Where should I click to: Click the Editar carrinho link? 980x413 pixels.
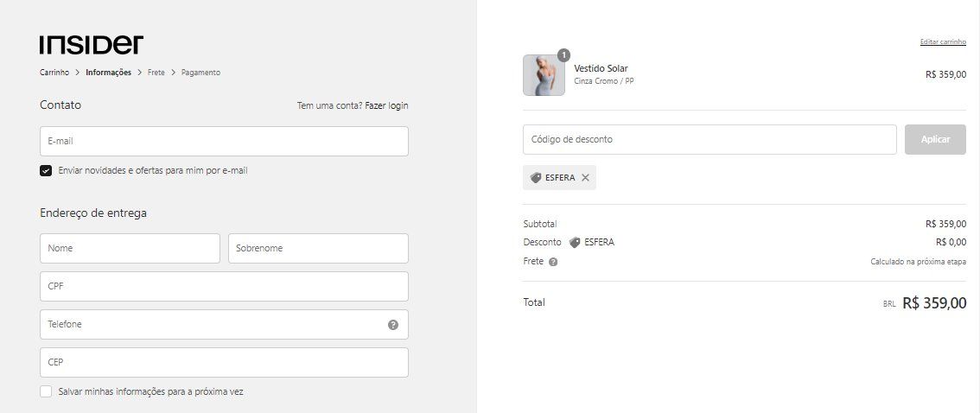[x=943, y=41]
